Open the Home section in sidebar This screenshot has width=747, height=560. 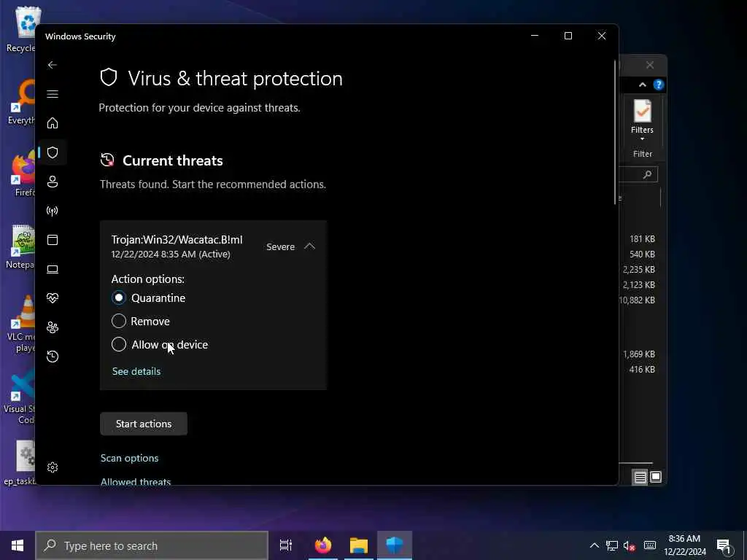(53, 122)
